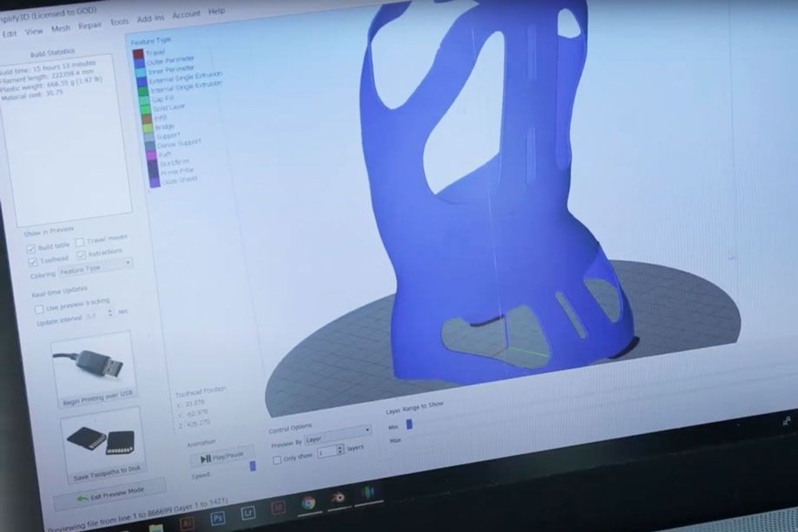
Task: Click the External Single Extrusion swatch
Action: 142,82
